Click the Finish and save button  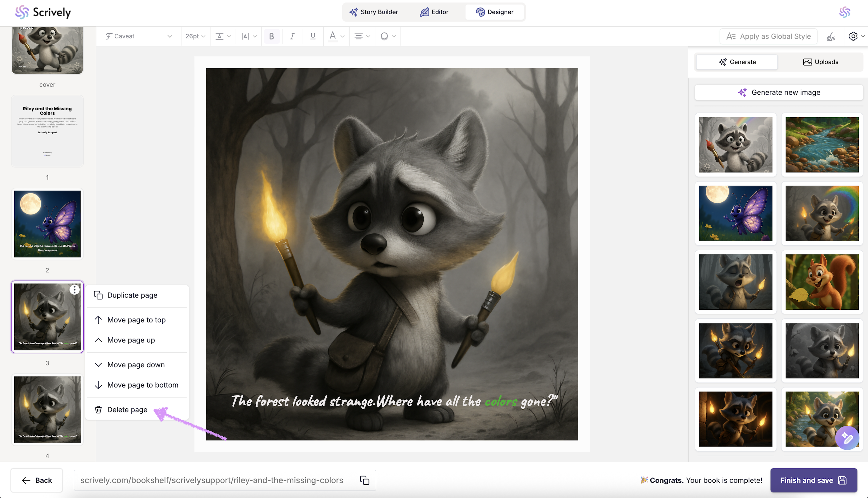[813, 480]
